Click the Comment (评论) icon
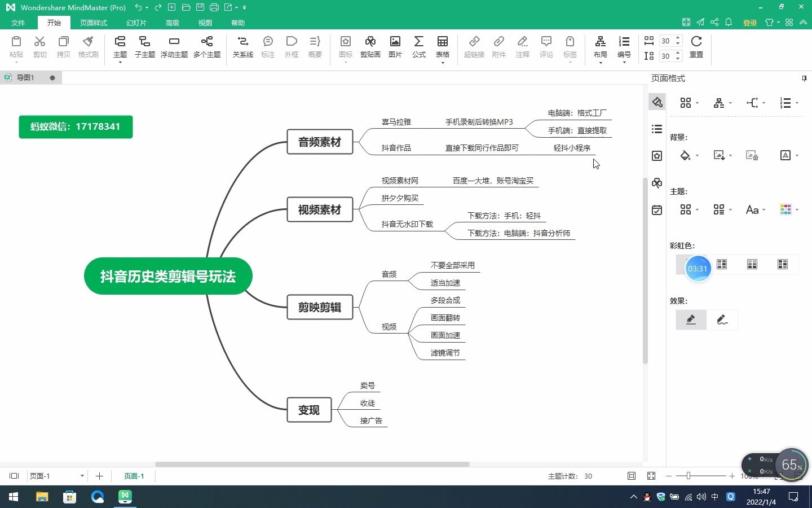 (546, 42)
